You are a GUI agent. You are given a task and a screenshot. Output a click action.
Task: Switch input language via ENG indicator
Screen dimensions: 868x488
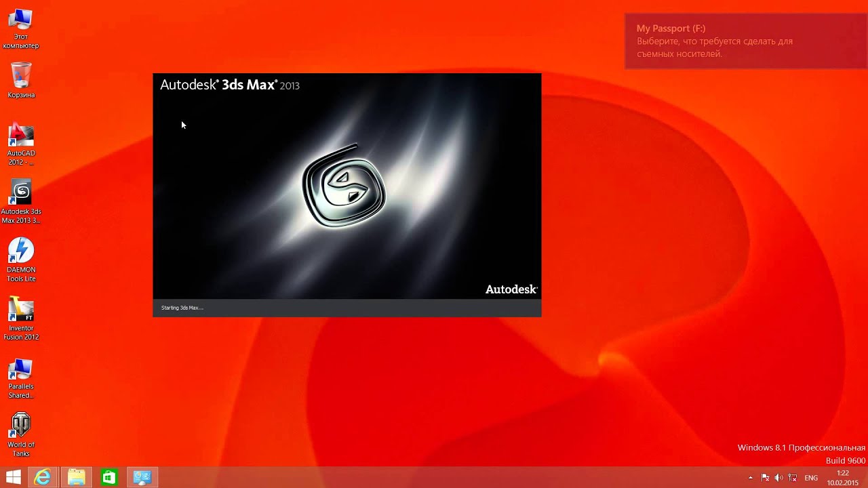click(811, 478)
